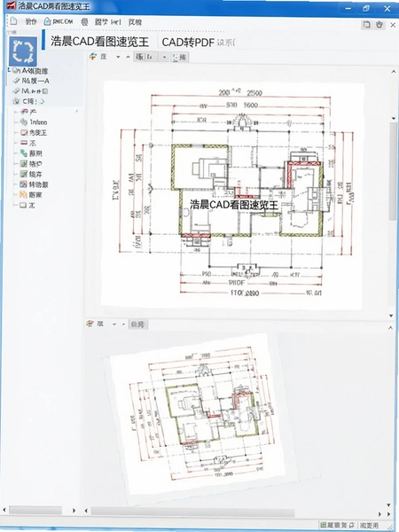Click the small square icon on the M tree row
Image resolution: width=399 pixels, height=532 pixels.
click(45, 91)
